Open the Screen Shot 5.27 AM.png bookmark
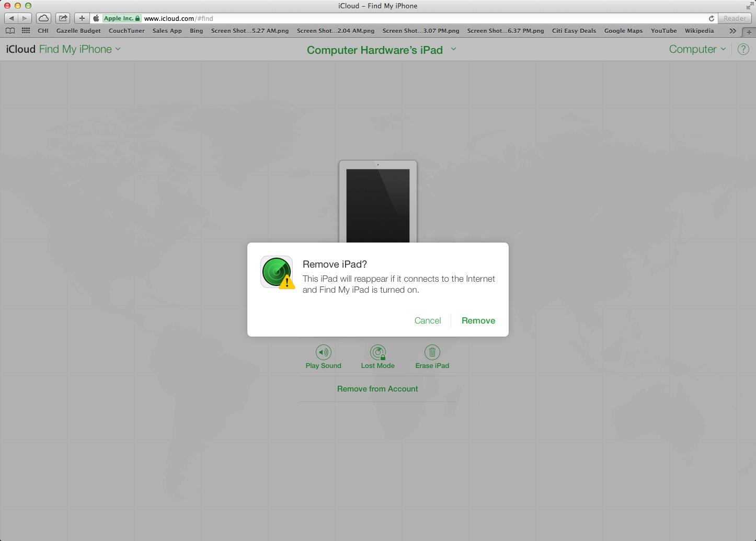Screen dimensions: 756x541 (250, 31)
